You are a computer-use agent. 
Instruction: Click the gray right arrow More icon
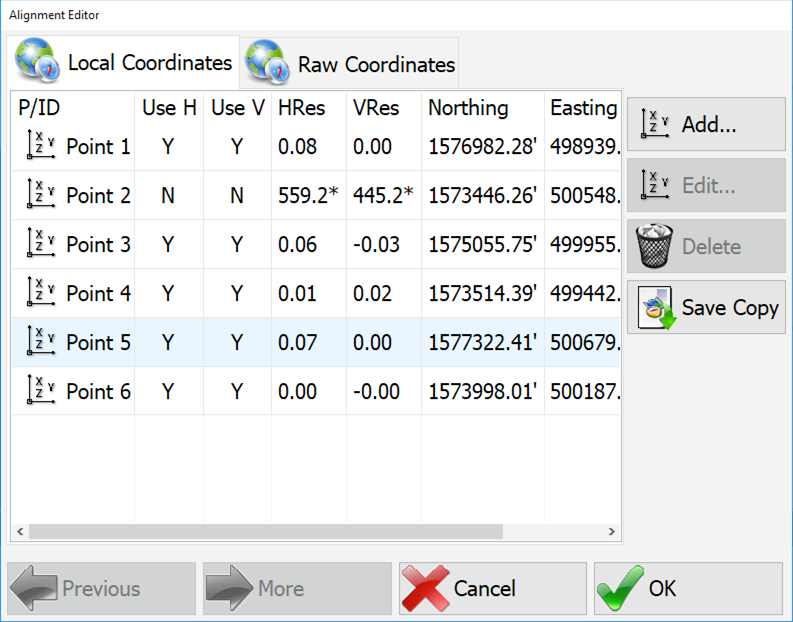[230, 588]
